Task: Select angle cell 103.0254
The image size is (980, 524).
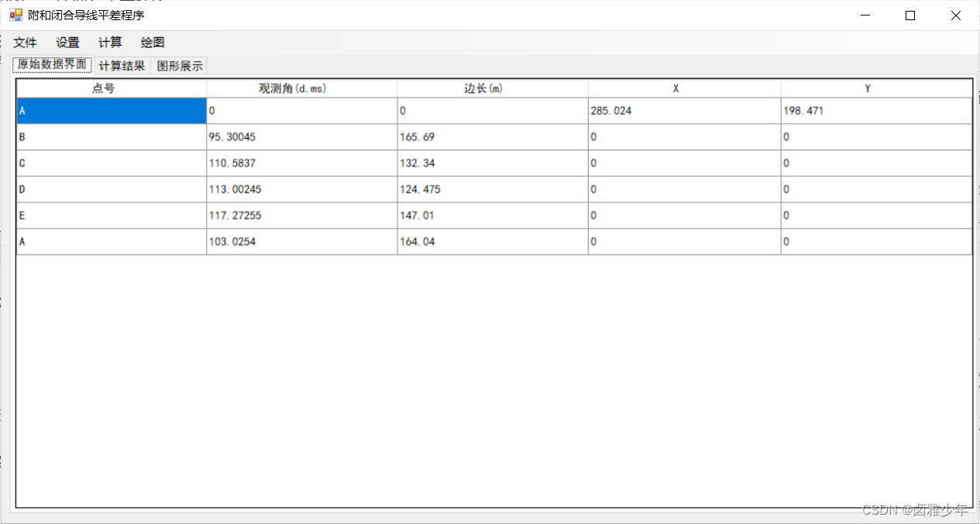Action: point(302,242)
